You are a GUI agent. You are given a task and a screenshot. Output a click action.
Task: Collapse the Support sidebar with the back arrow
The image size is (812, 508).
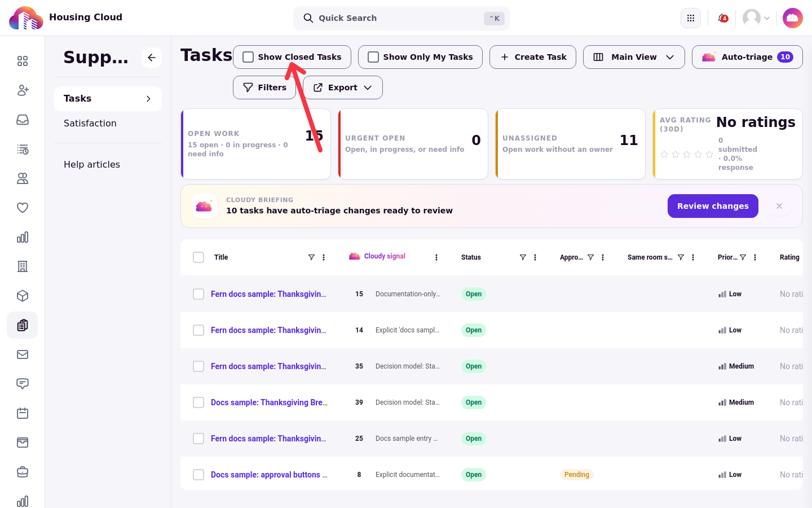(152, 58)
